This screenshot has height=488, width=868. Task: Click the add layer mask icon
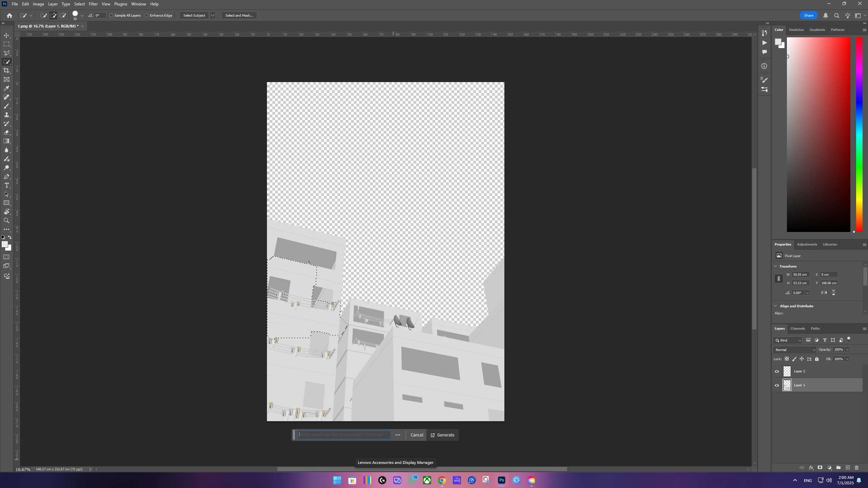pyautogui.click(x=820, y=468)
